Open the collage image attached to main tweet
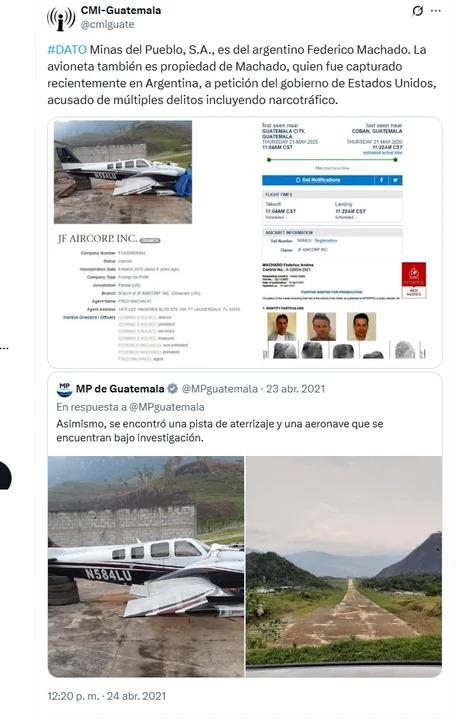473x720 pixels. (245, 242)
